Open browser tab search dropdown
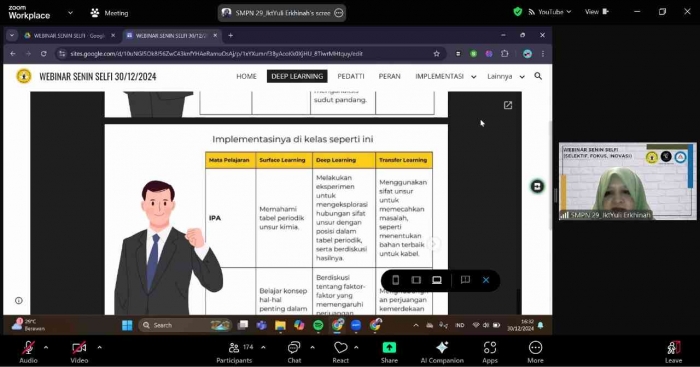The height and width of the screenshot is (367, 700). pos(12,35)
